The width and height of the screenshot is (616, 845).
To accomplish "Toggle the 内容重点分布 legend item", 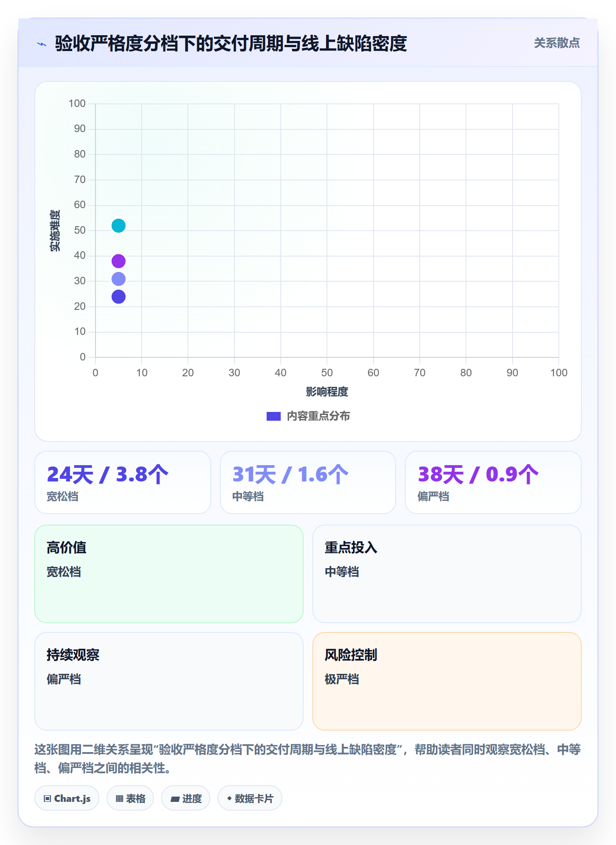I will click(308, 416).
